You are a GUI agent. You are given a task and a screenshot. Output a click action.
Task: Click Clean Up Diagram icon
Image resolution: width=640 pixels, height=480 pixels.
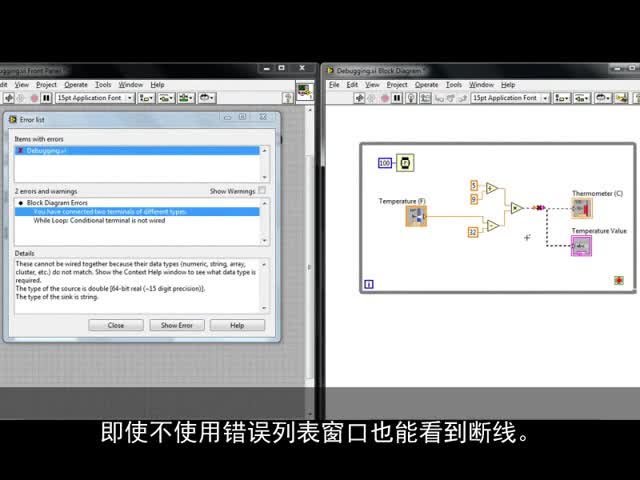(x=621, y=98)
